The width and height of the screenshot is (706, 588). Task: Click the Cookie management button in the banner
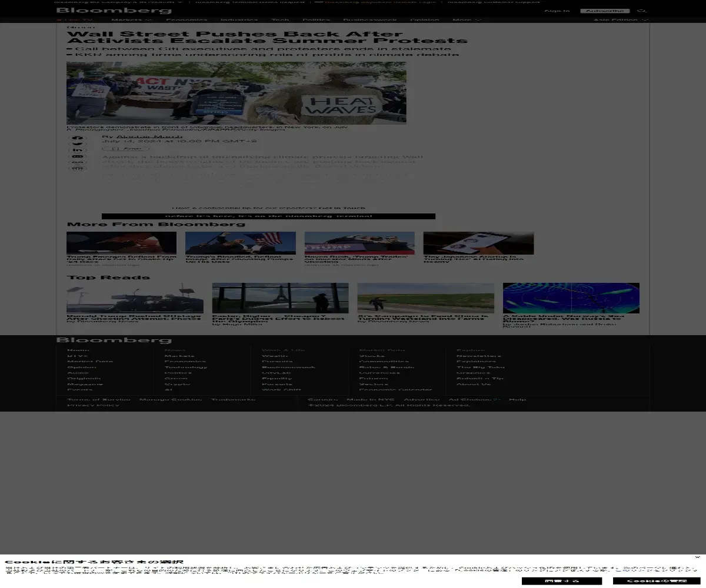tap(656, 581)
